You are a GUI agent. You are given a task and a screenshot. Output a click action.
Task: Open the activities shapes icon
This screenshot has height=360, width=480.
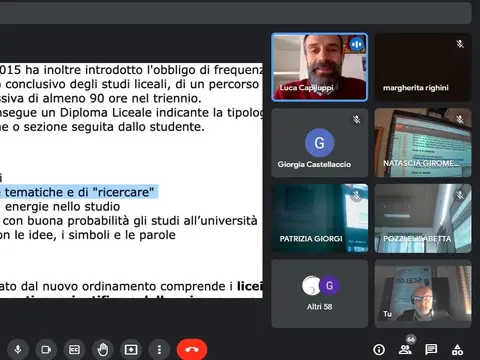457,349
